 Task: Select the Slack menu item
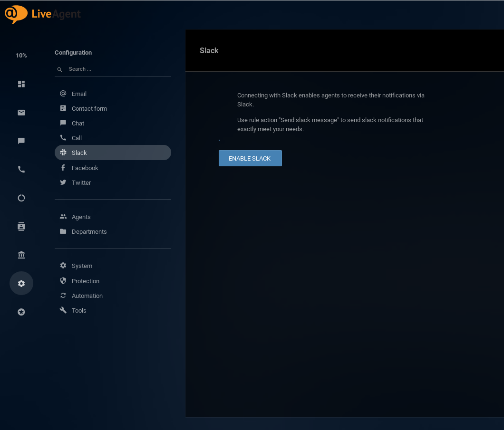pos(113,153)
